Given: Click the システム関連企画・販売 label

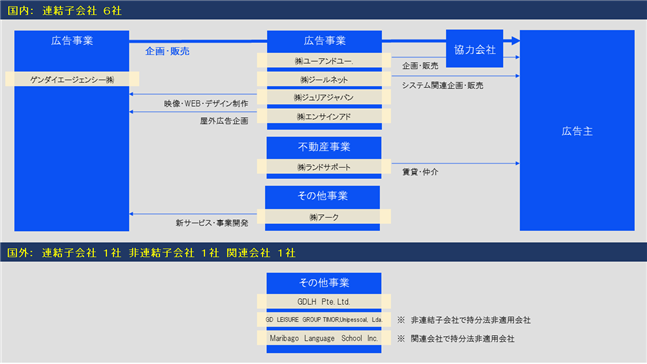Looking at the screenshot, I should point(442,85).
